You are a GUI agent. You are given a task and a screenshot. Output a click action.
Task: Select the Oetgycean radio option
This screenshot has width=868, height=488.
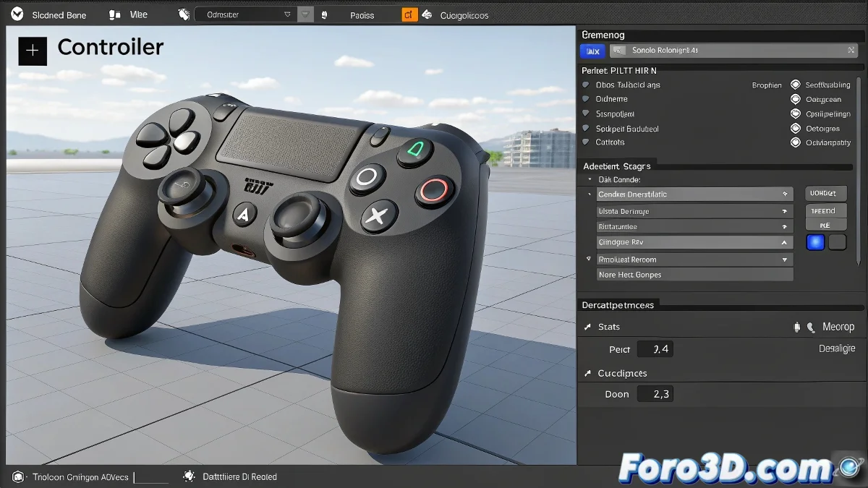pos(796,99)
